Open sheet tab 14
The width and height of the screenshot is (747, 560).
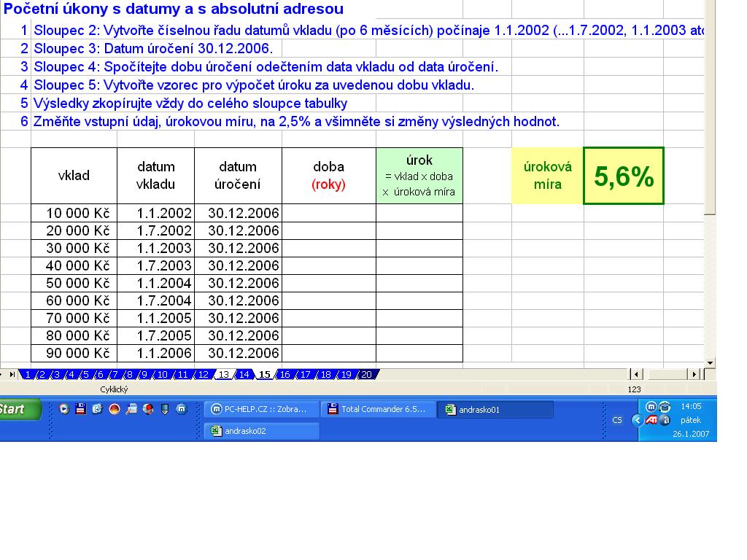point(244,374)
